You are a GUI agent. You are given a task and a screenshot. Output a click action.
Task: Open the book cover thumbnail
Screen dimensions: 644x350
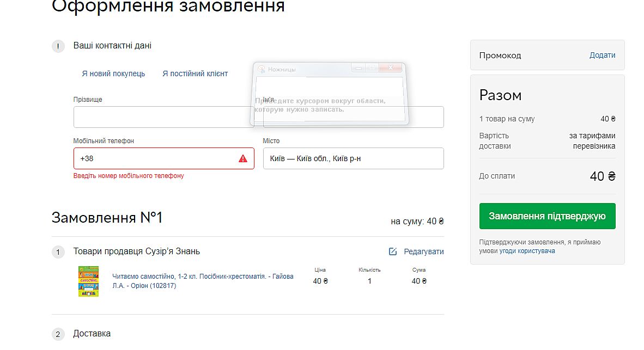tap(88, 281)
